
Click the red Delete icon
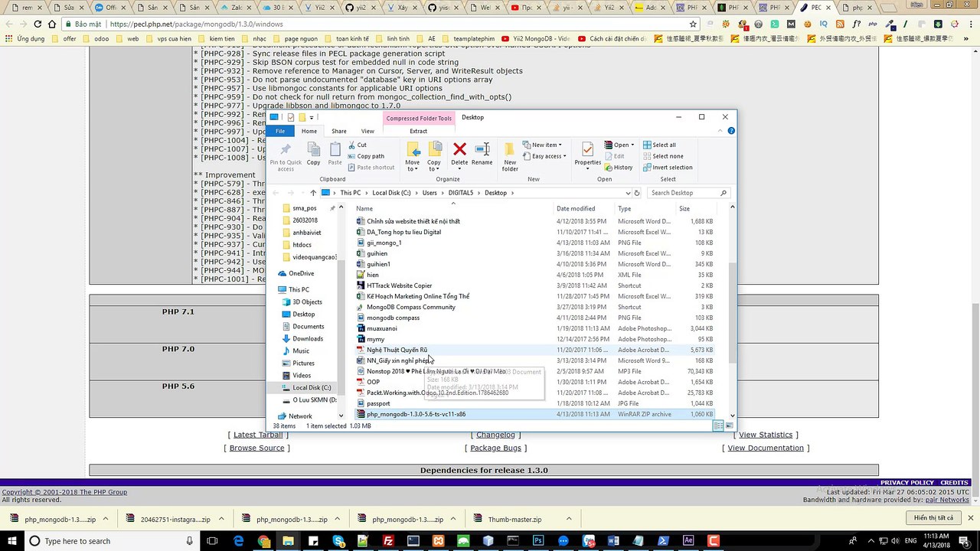click(459, 149)
